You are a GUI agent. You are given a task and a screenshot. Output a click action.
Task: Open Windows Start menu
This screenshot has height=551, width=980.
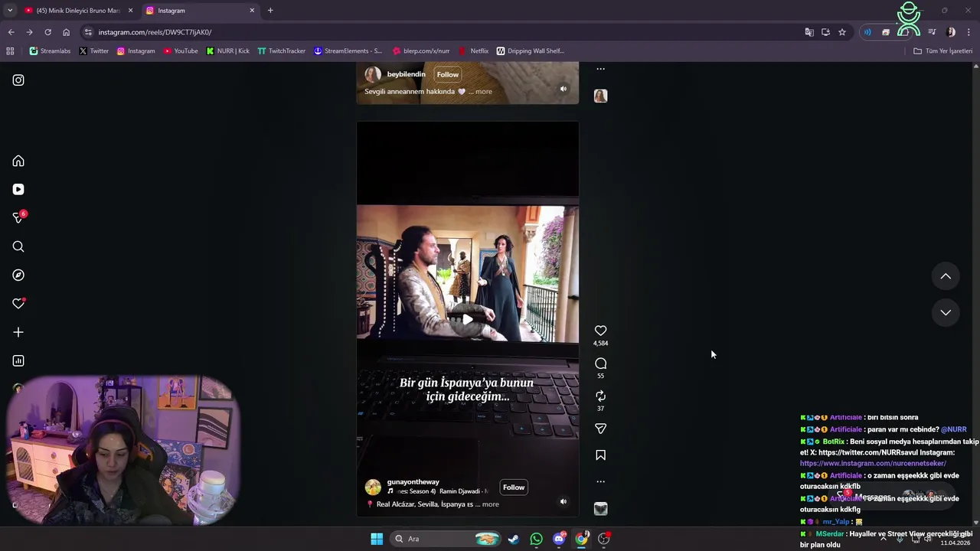[x=377, y=539]
